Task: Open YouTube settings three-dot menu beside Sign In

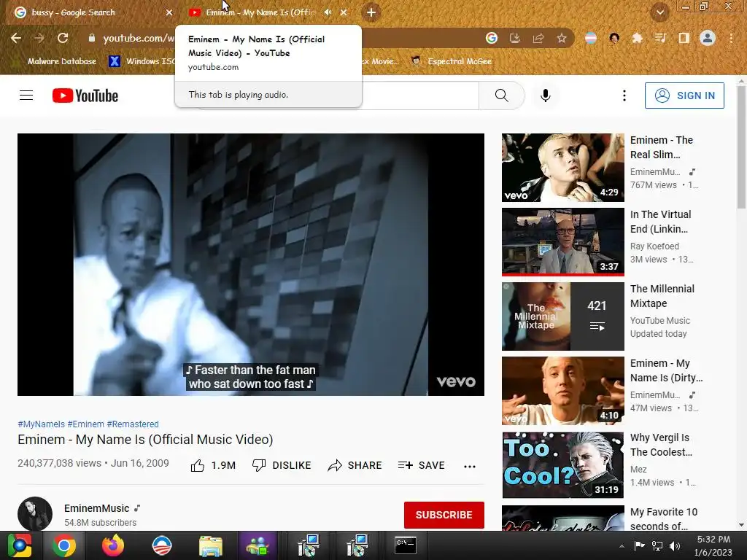Action: pos(624,96)
